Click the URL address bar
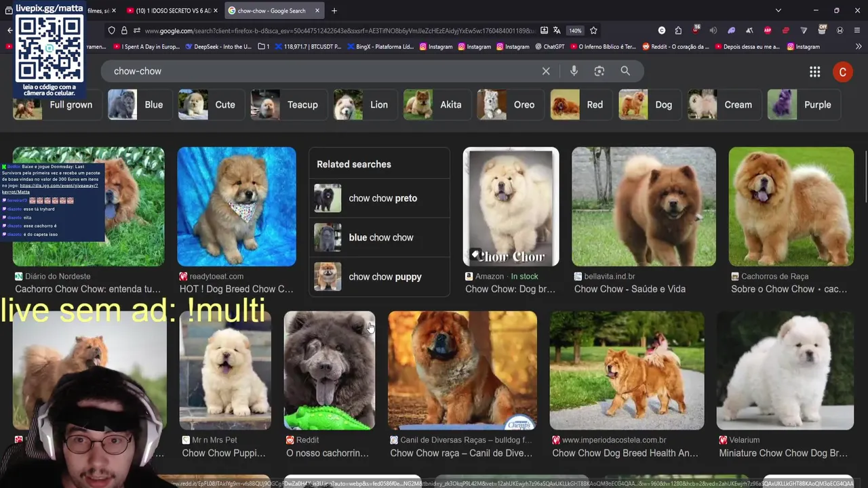This screenshot has width=868, height=488. [x=339, y=30]
